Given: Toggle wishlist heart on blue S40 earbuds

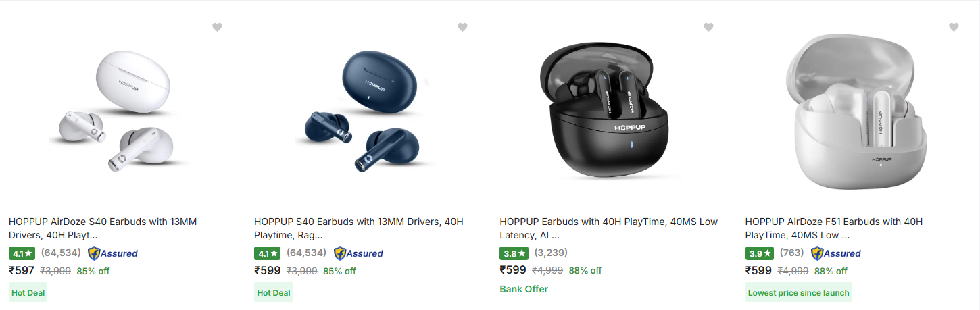Looking at the screenshot, I should coord(462,27).
